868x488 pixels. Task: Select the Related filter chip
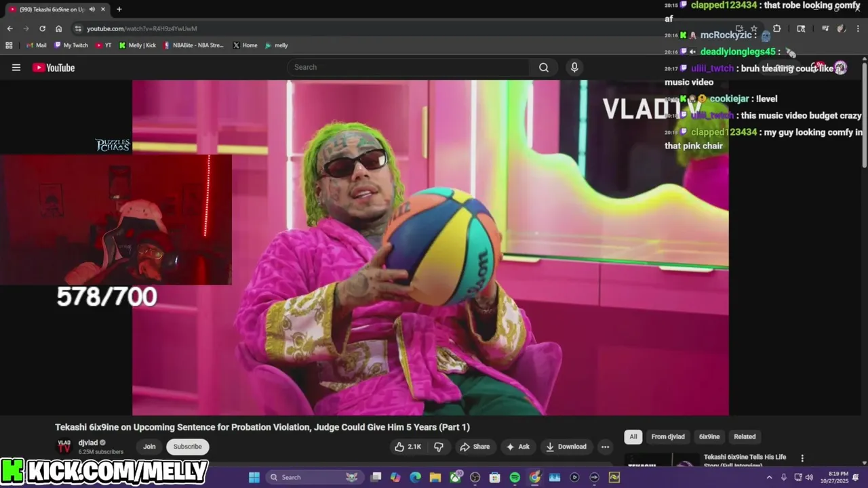(745, 436)
